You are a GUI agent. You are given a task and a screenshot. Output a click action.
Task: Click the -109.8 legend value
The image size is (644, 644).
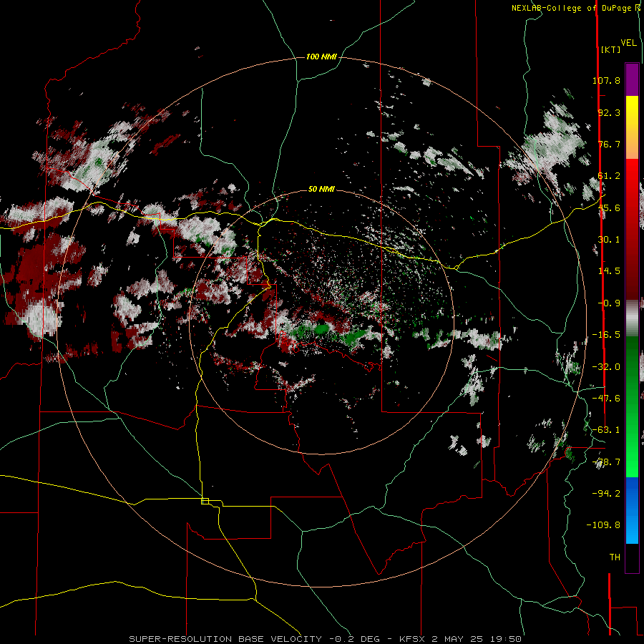603,525
